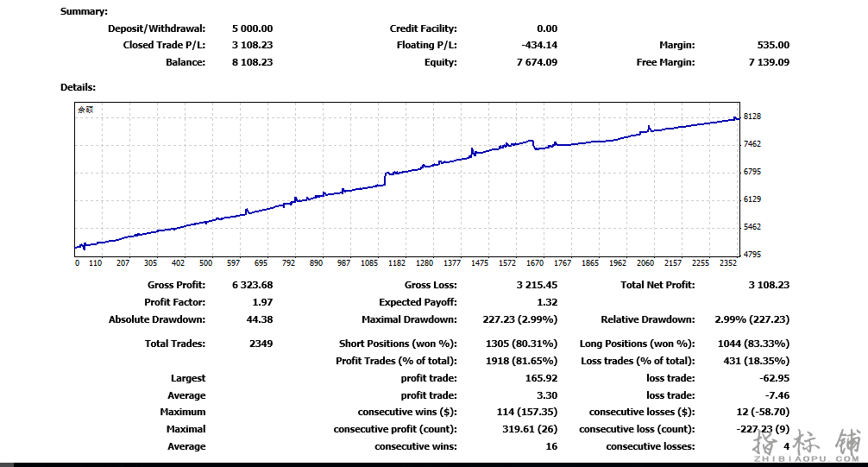Viewport: 868px width, 467px height.
Task: Select the Absolute Drawdown value 44.38
Action: [x=260, y=319]
